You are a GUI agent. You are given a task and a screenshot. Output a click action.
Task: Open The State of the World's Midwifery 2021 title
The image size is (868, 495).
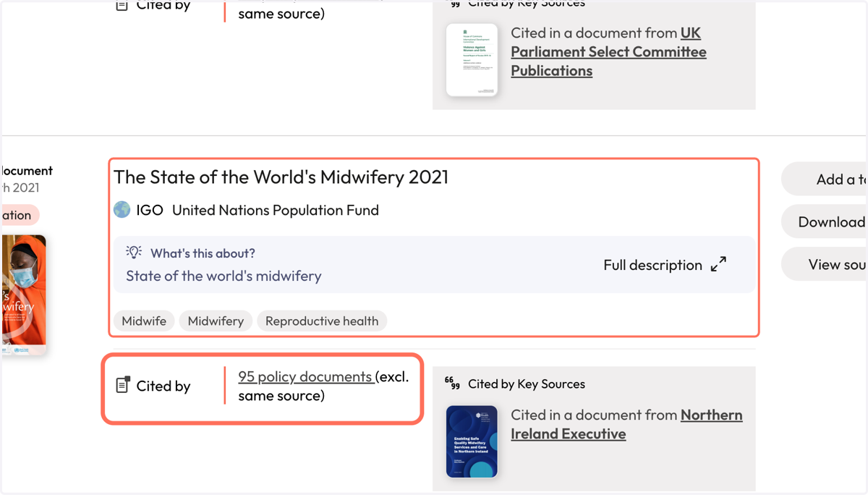coord(281,177)
